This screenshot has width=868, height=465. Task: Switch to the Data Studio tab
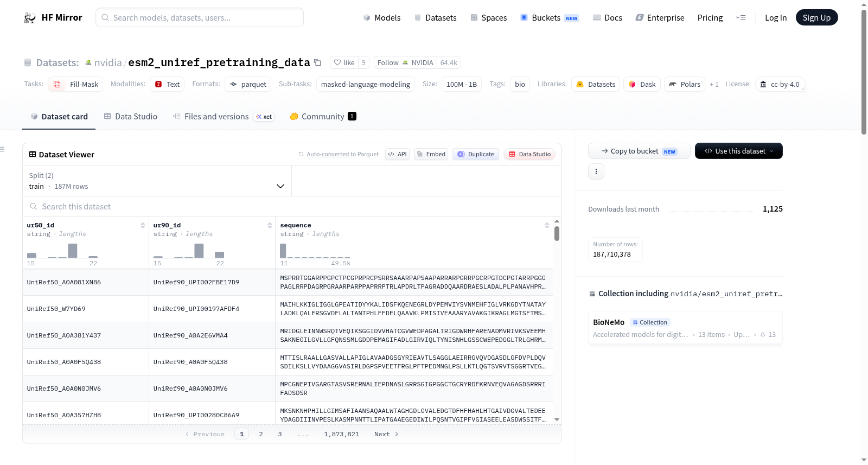131,117
